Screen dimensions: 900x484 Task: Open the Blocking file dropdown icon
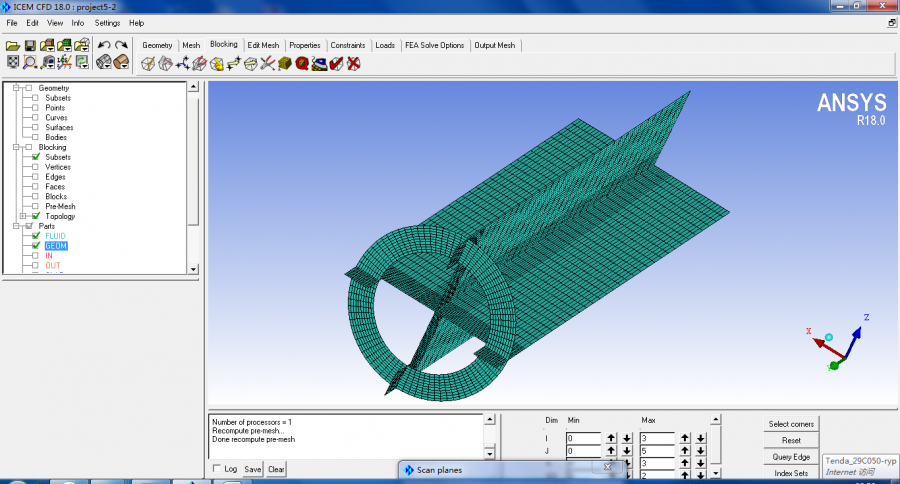pos(82,45)
